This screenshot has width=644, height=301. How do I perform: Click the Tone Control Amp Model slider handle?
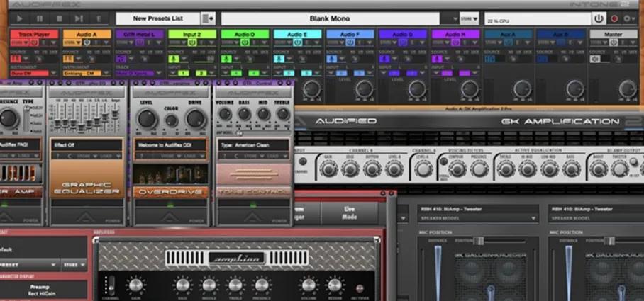click(240, 133)
